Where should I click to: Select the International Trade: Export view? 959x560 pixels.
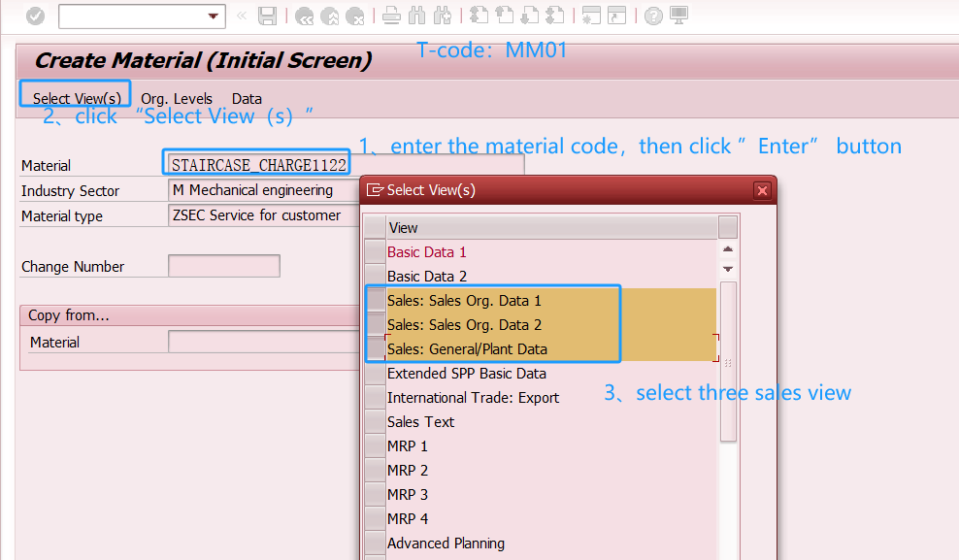point(473,398)
